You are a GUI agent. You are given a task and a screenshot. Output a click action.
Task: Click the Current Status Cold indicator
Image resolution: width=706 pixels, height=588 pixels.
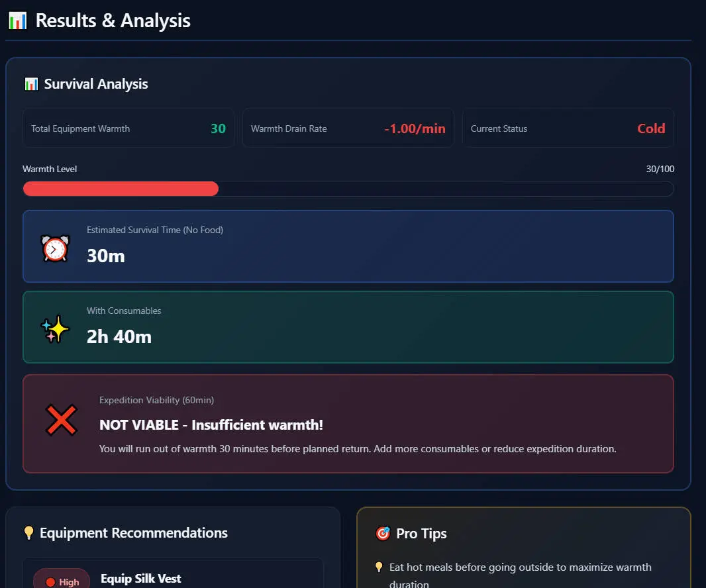(650, 128)
